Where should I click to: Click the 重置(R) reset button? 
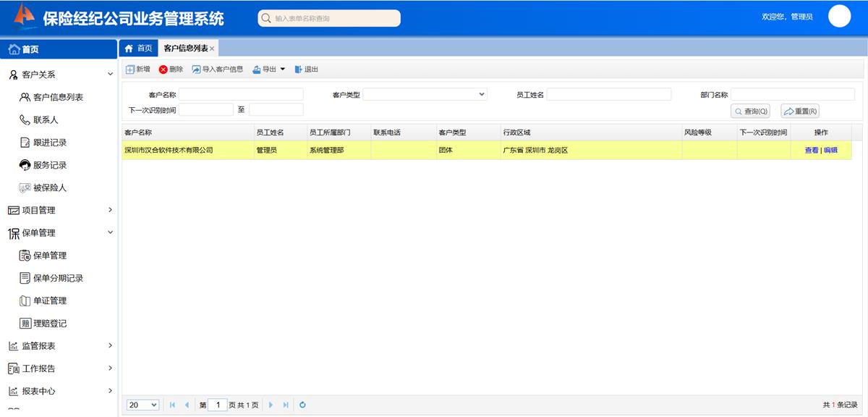(x=800, y=111)
